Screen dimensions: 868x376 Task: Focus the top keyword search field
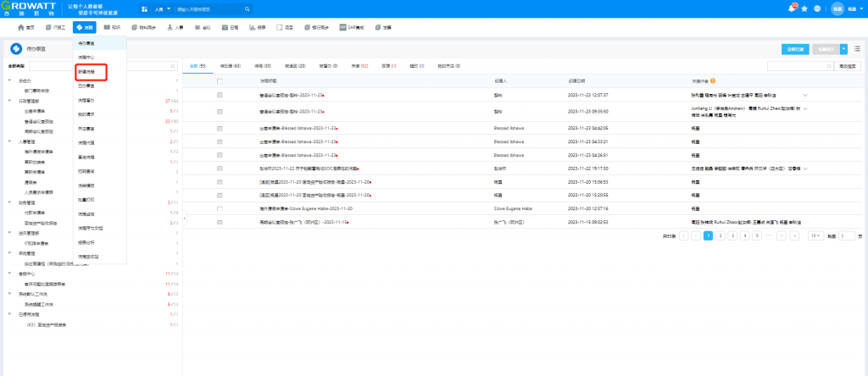209,8
